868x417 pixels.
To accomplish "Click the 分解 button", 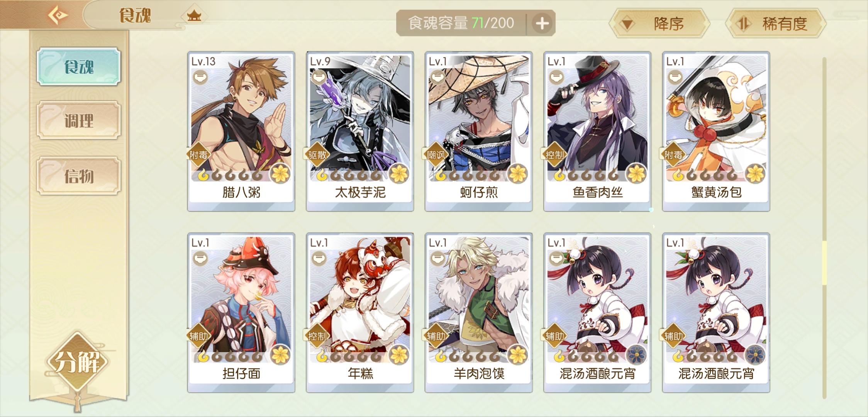I will (78, 362).
